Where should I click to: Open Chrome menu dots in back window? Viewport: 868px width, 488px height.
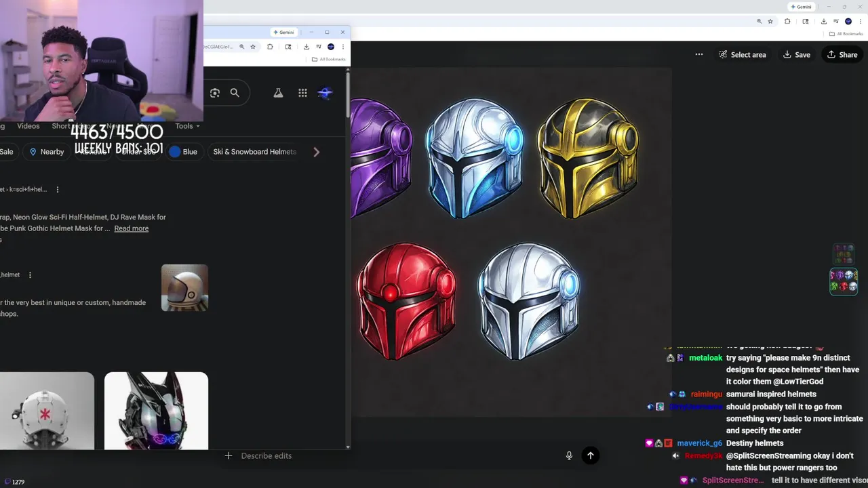pyautogui.click(x=860, y=21)
